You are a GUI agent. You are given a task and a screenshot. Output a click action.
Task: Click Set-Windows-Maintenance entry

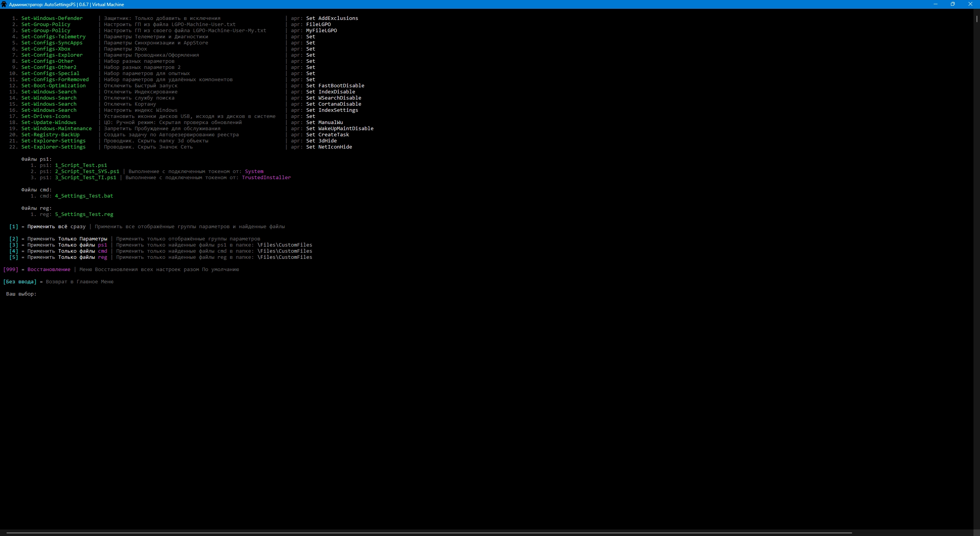[x=57, y=129]
